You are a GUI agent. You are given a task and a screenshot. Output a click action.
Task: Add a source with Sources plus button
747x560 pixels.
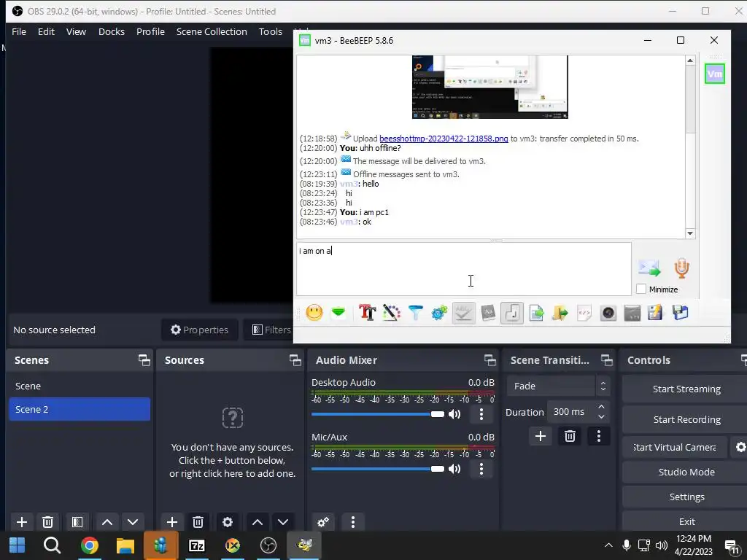pyautogui.click(x=172, y=522)
